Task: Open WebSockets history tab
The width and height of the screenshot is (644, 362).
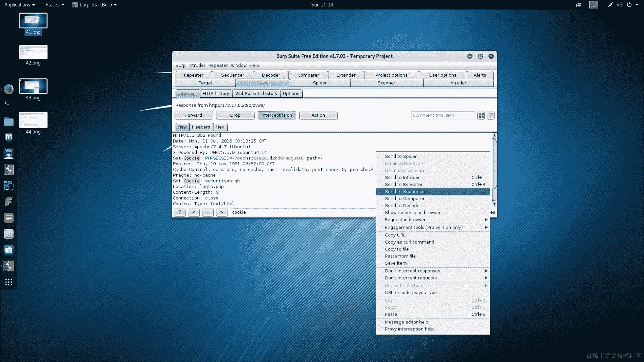Action: 256,94
